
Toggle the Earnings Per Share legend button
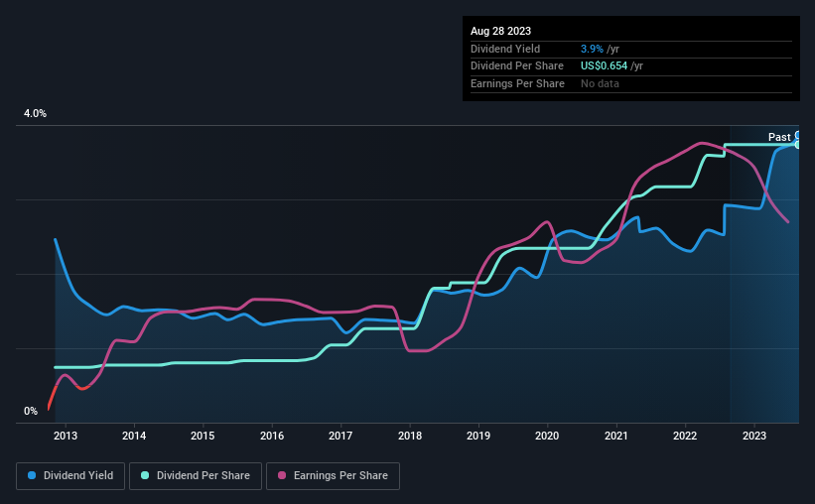333,476
